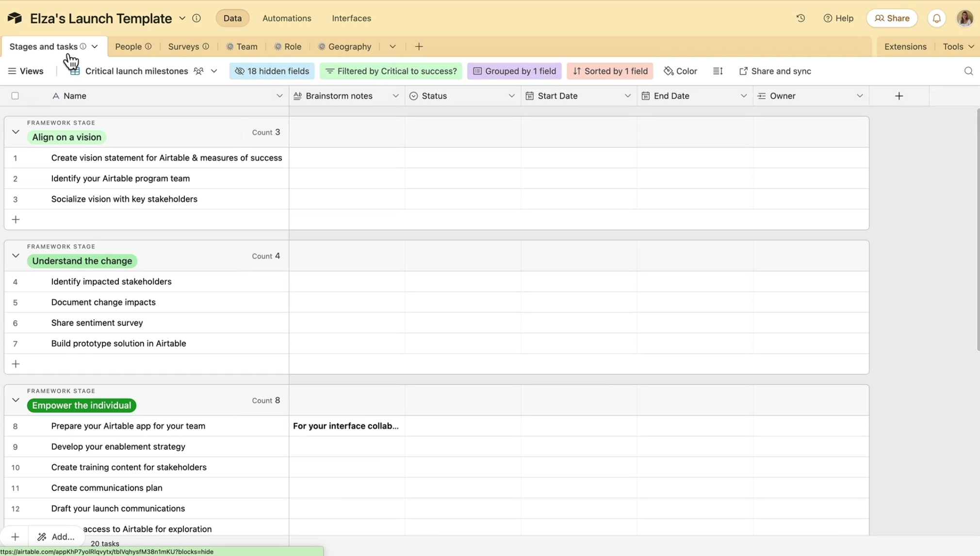Open the Tools menu

[958, 47]
